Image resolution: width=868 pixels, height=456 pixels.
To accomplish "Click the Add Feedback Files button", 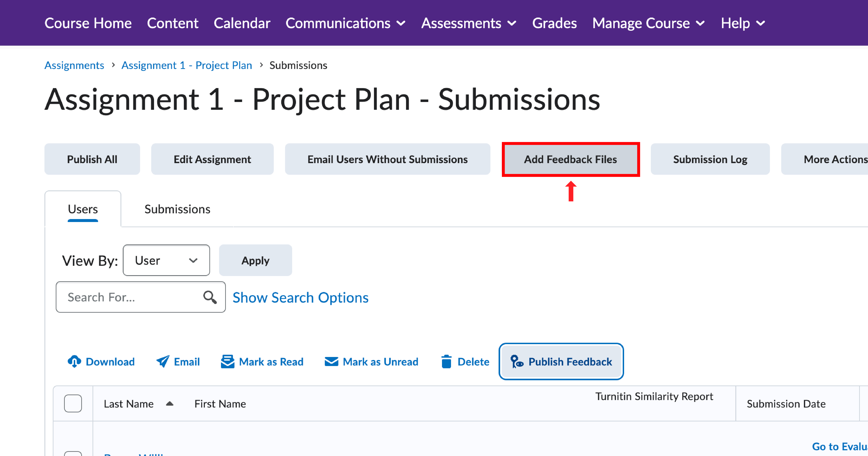I will pyautogui.click(x=570, y=159).
